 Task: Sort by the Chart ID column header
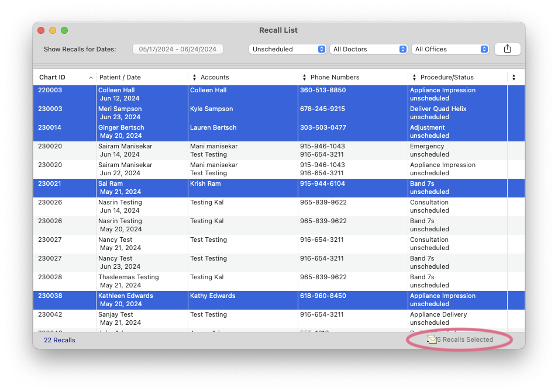52,77
